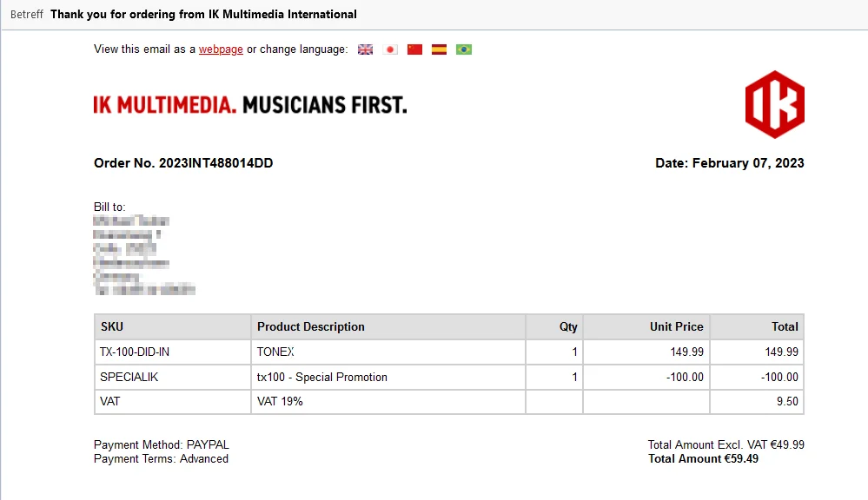Select the SPECIALIK SKU cell
Screen dimensions: 868x500
[173, 378]
